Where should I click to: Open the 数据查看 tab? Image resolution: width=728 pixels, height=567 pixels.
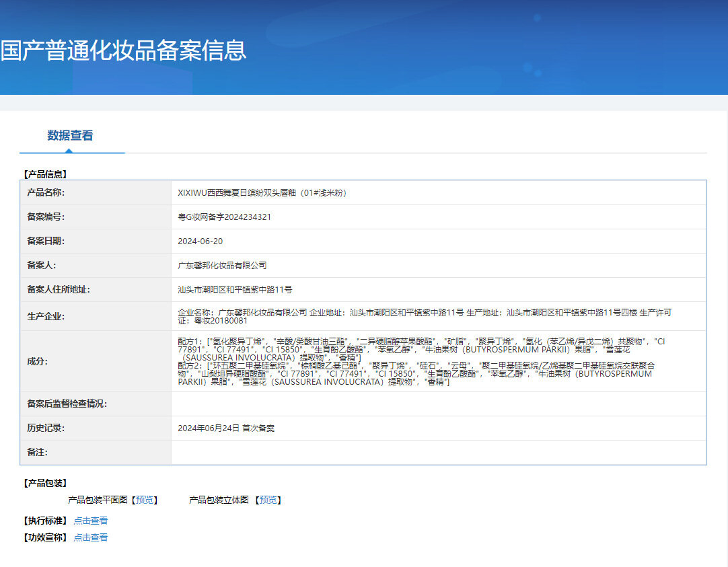pos(70,135)
